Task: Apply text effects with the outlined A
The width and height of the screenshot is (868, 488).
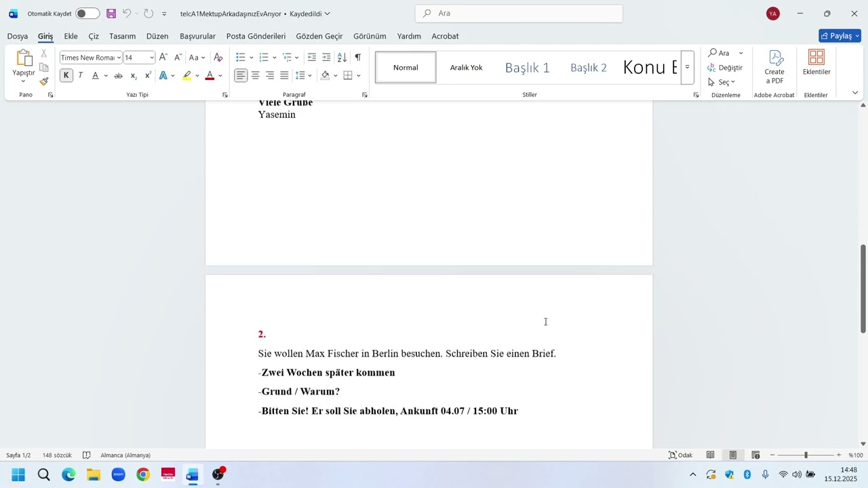Action: 163,76
